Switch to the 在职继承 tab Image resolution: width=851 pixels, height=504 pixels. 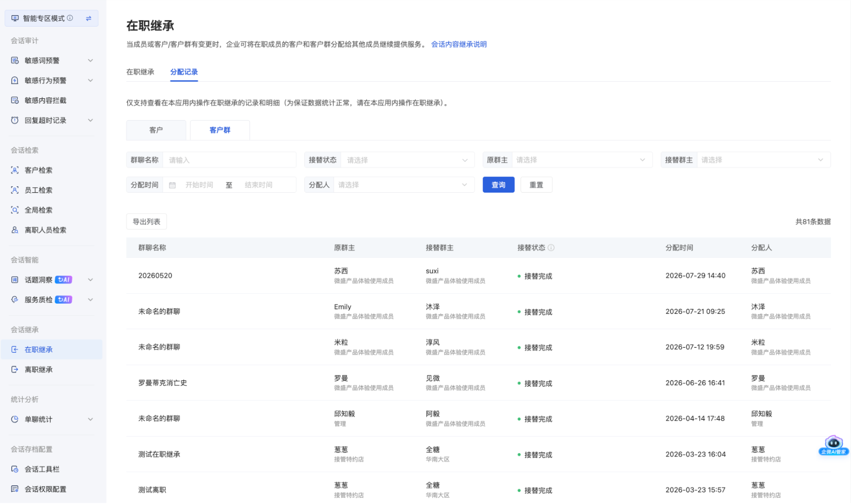140,72
